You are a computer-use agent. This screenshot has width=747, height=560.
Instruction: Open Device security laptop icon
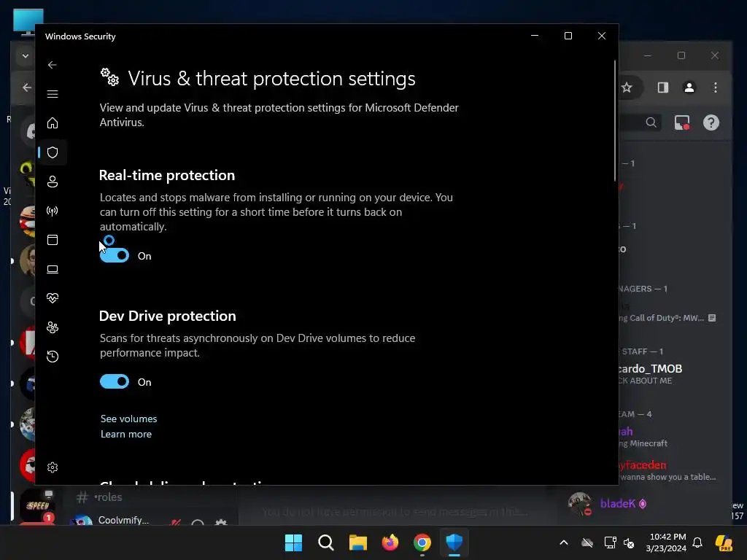[x=53, y=269]
